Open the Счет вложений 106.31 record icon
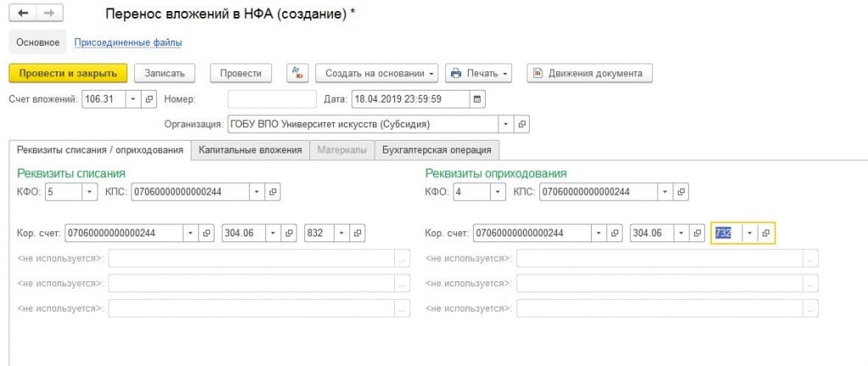 tap(149, 99)
